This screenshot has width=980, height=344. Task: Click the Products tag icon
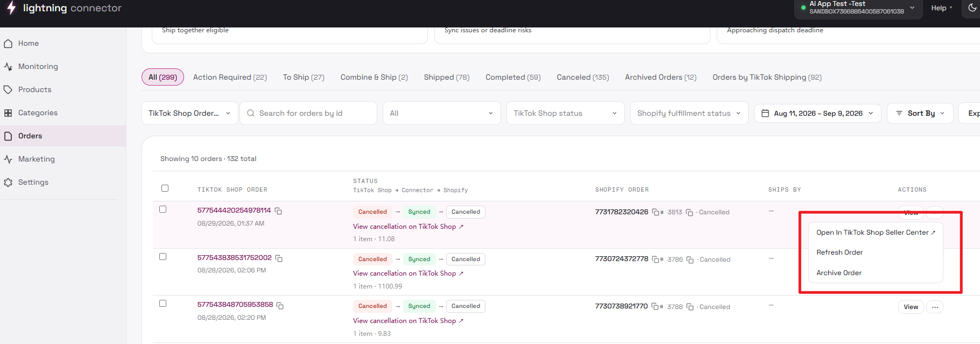[8, 90]
